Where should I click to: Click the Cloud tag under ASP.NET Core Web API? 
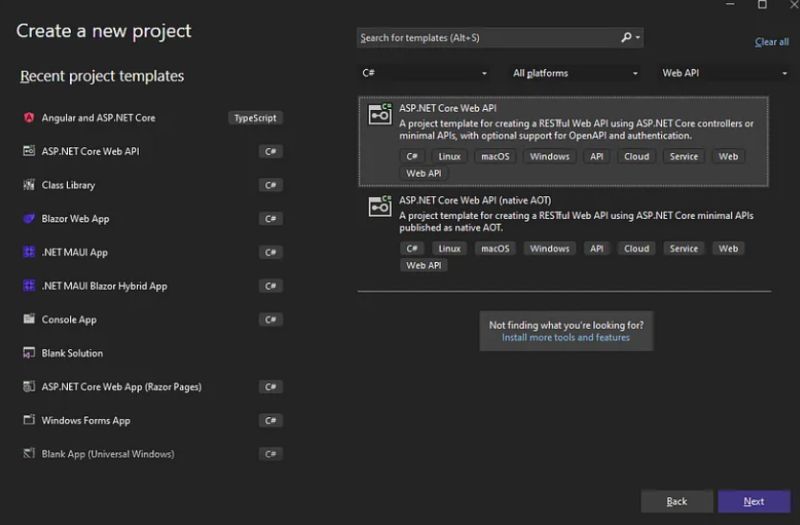[x=637, y=157]
